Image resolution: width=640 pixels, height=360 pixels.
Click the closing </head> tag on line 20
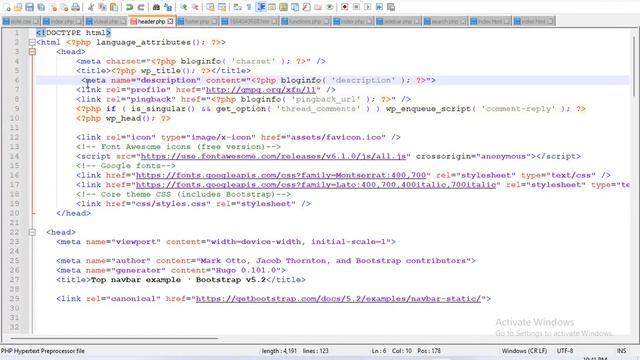coord(73,213)
